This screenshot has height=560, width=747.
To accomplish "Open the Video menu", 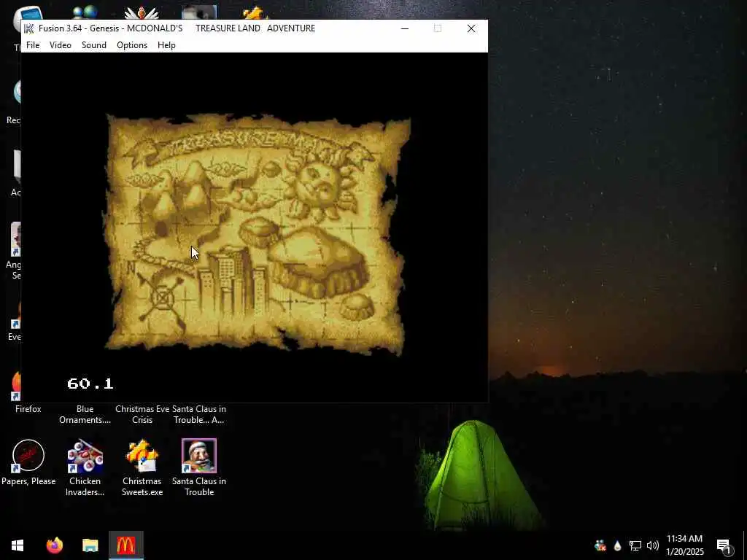I will [x=61, y=45].
